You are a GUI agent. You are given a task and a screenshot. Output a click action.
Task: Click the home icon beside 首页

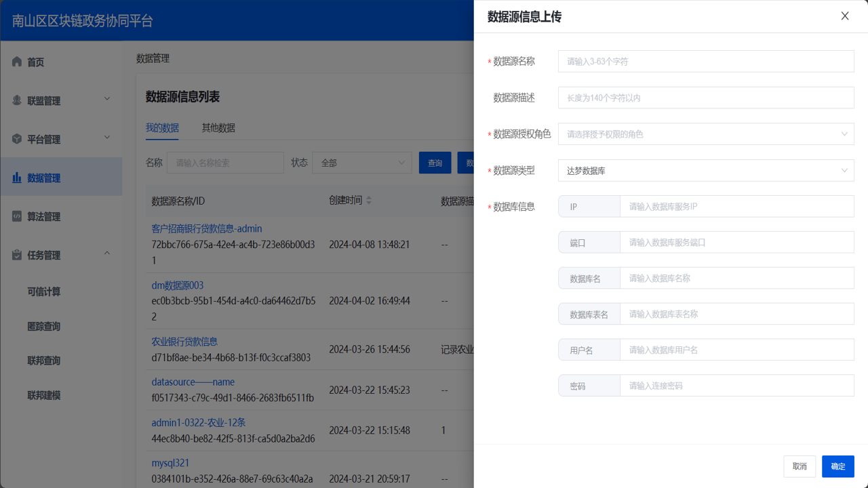click(x=17, y=62)
